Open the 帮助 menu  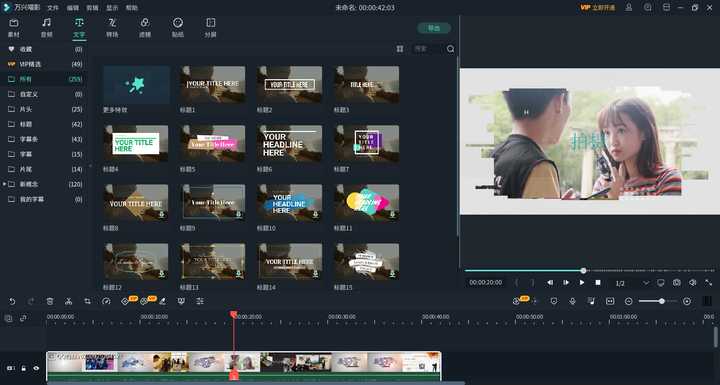pos(132,8)
